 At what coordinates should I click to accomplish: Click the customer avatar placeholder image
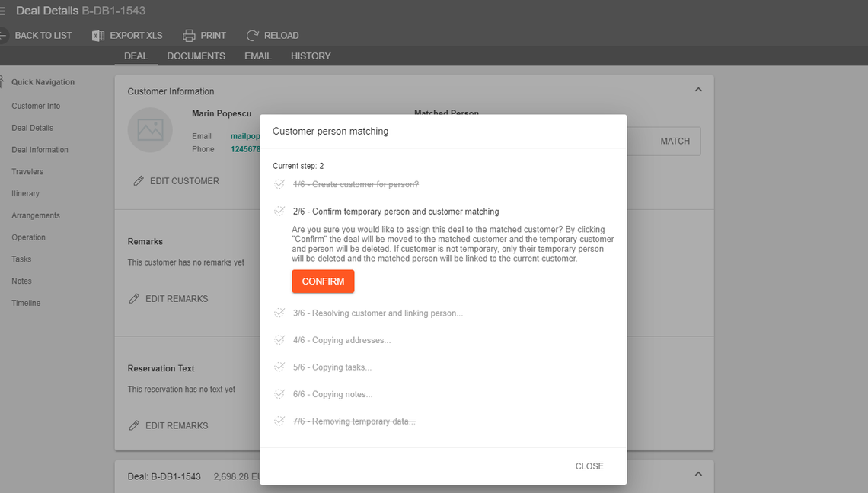(150, 130)
